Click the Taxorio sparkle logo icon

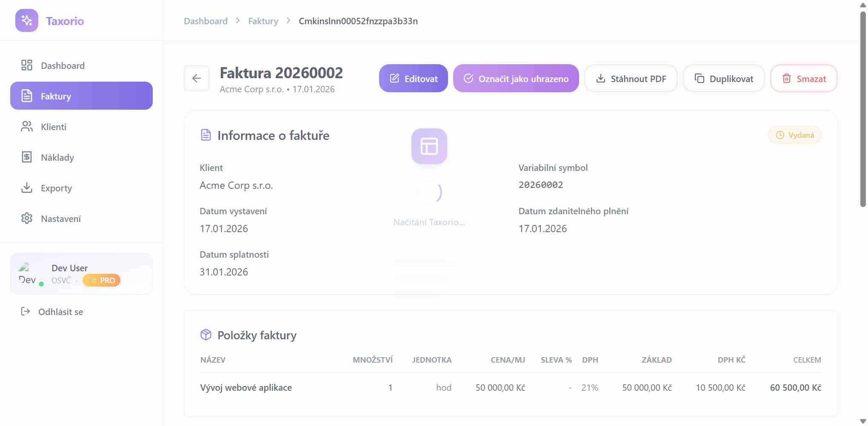coord(27,21)
